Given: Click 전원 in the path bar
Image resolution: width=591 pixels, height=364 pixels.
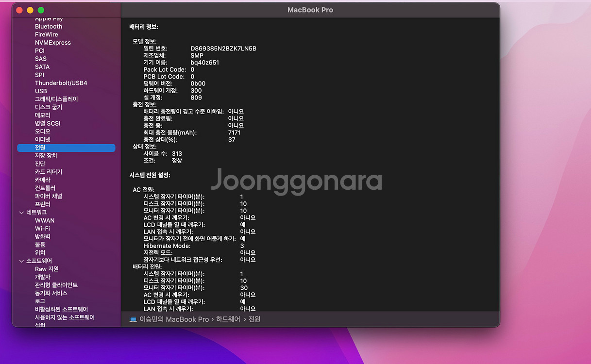Looking at the screenshot, I should click(254, 319).
